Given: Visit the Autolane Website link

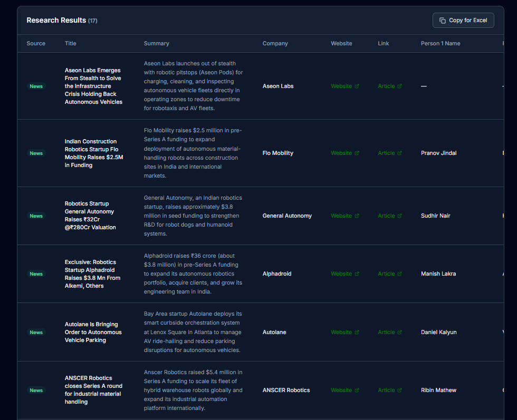Looking at the screenshot, I should coord(344,333).
